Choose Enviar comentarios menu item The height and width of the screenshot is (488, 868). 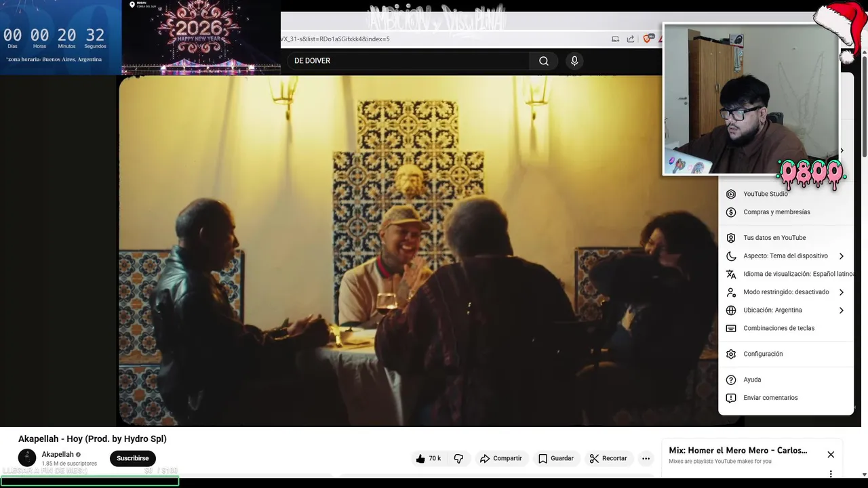[786, 398]
